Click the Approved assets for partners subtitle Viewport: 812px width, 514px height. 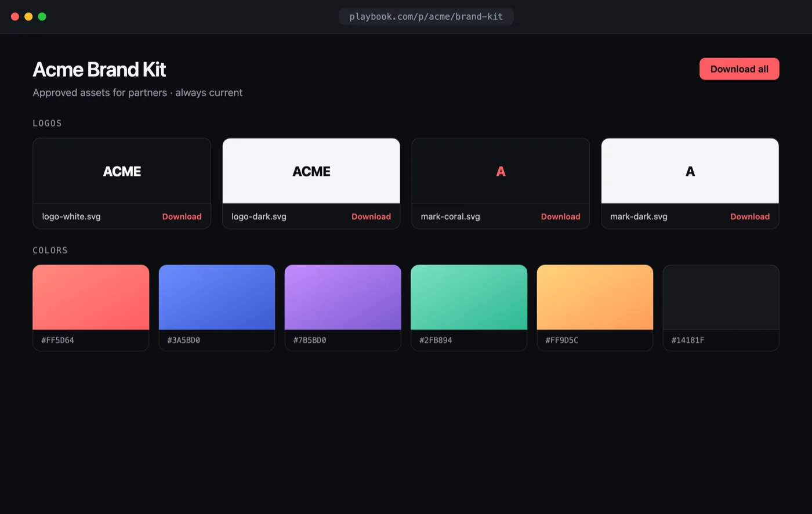pos(137,92)
